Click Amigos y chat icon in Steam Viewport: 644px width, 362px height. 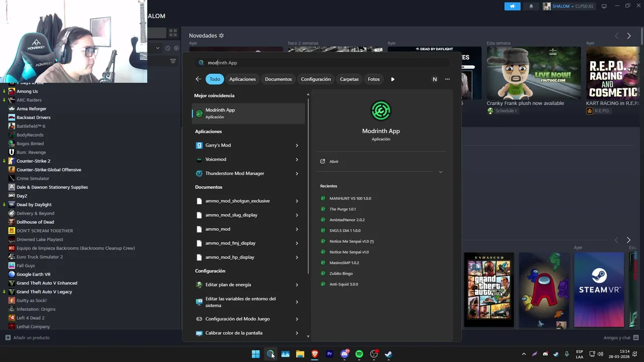[636, 338]
